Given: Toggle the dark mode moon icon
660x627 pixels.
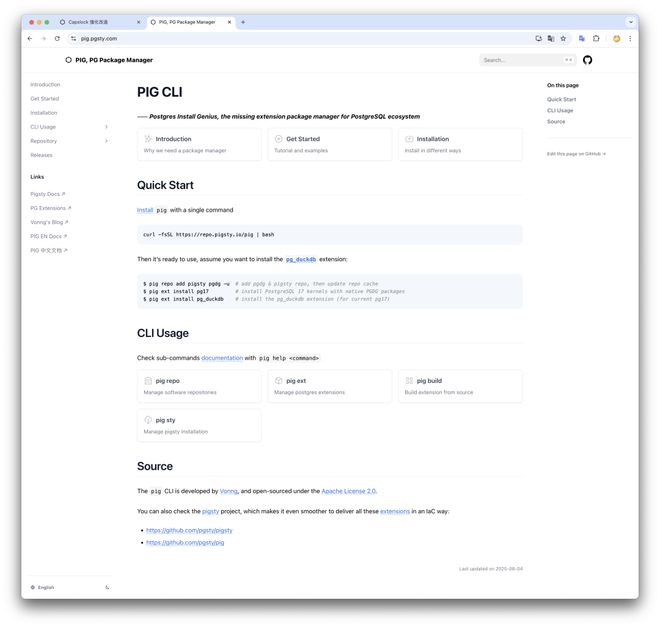Looking at the screenshot, I should click(107, 587).
